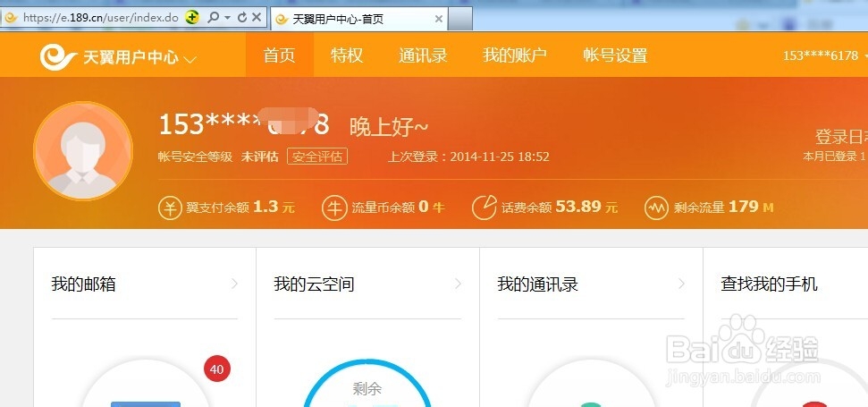Open the 特权 navigation tab
The height and width of the screenshot is (407, 868).
[347, 55]
